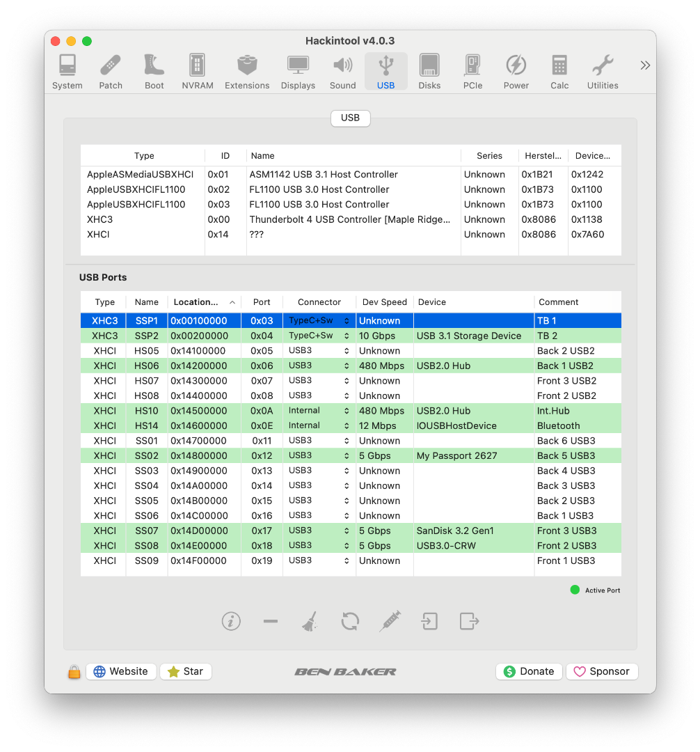The image size is (700, 752).
Task: Select the XHCI controller named ???
Action: [351, 234]
